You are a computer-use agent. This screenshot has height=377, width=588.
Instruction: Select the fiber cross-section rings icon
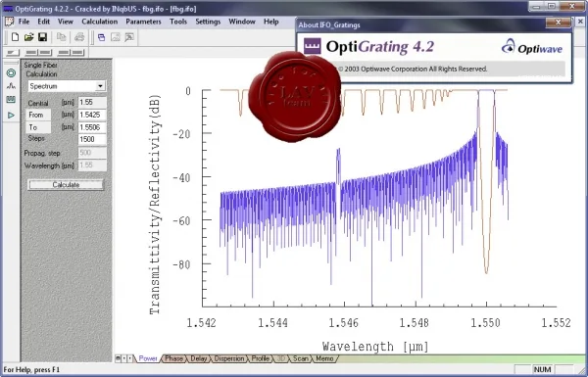(x=11, y=73)
